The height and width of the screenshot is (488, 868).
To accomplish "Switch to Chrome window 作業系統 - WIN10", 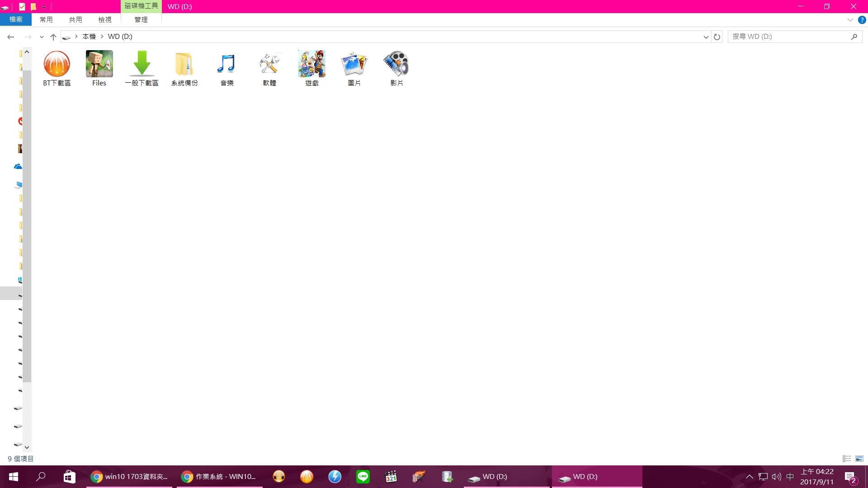I will tap(220, 477).
